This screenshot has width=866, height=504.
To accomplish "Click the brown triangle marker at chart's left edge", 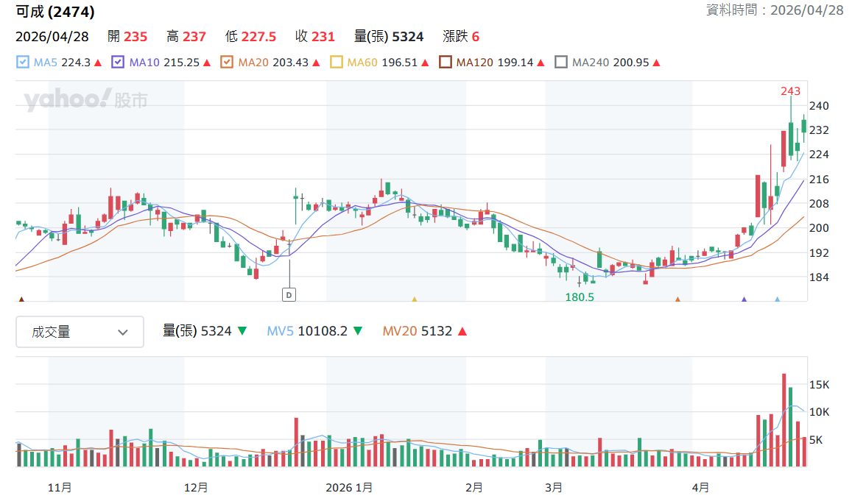I will click(x=21, y=299).
